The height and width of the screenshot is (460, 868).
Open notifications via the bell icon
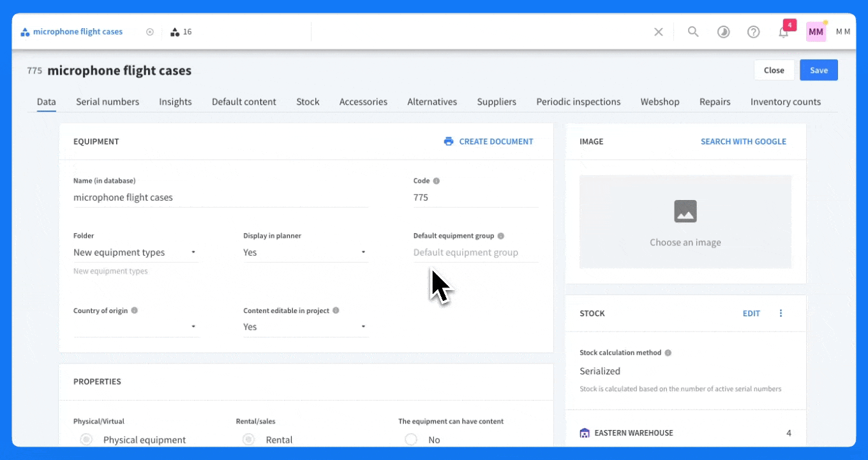[x=783, y=31]
